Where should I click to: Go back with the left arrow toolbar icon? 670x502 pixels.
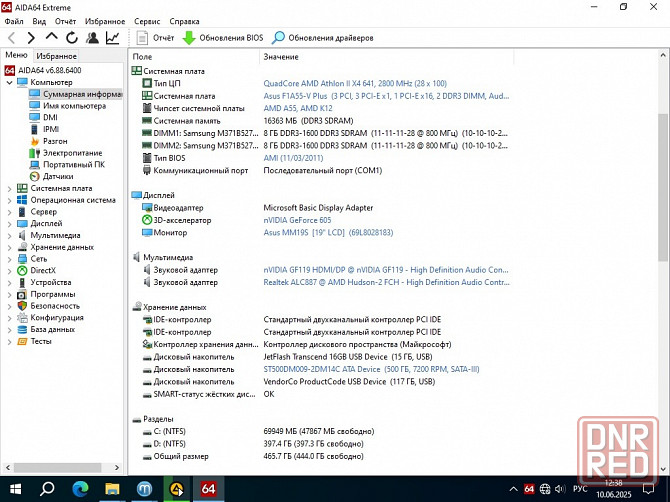click(x=12, y=38)
